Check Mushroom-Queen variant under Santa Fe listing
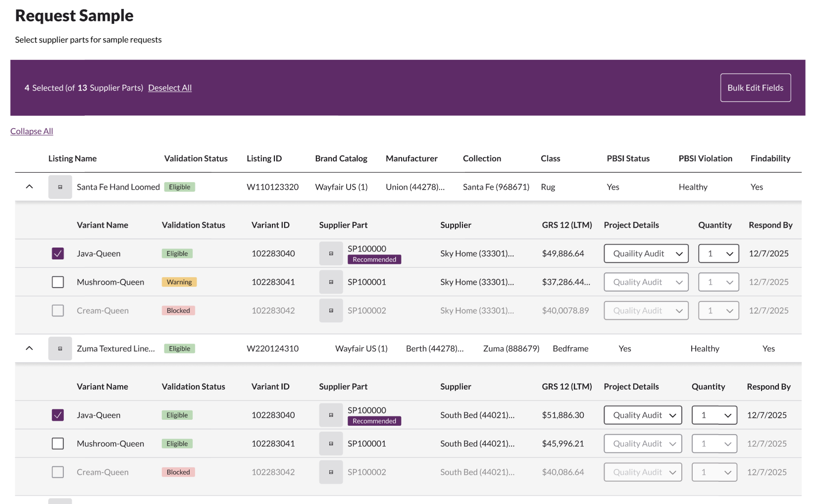The height and width of the screenshot is (504, 817). point(58,282)
